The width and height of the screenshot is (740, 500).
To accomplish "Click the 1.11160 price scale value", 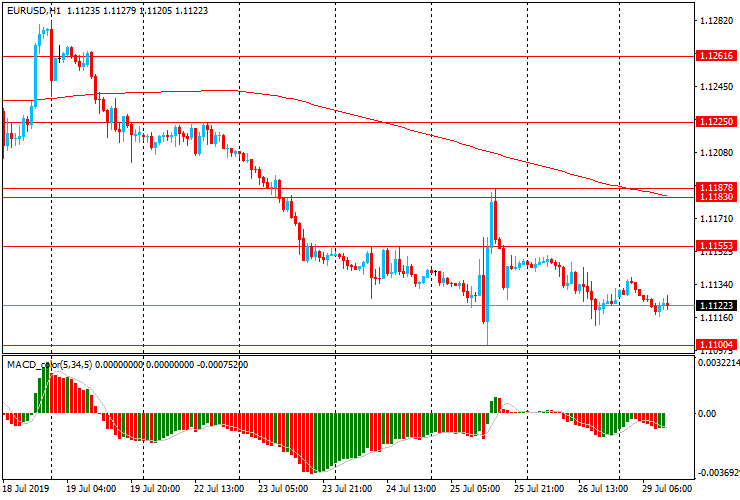I will pyautogui.click(x=717, y=318).
